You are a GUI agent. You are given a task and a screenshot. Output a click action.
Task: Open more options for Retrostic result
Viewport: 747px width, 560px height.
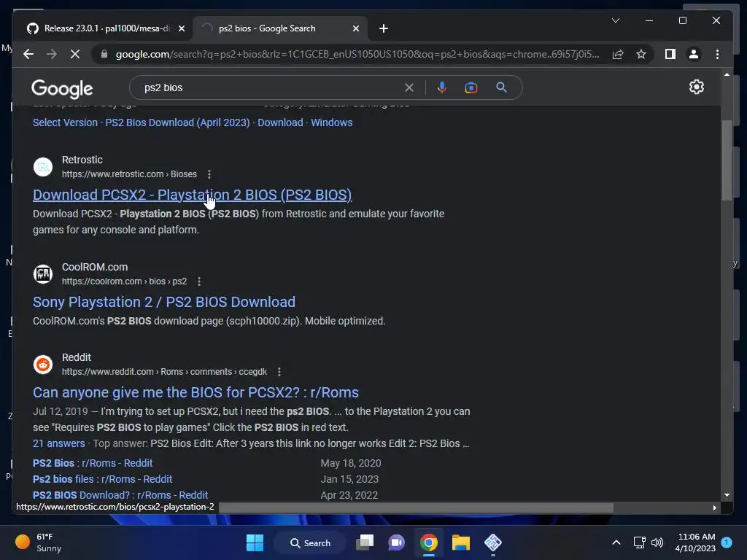click(x=209, y=174)
